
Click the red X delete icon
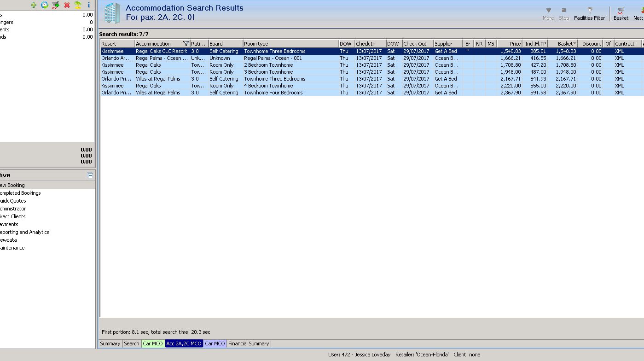tap(67, 5)
